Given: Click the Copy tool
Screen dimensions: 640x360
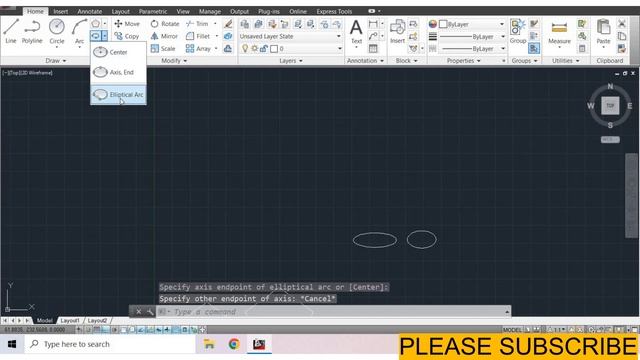Looking at the screenshot, I should click(127, 36).
